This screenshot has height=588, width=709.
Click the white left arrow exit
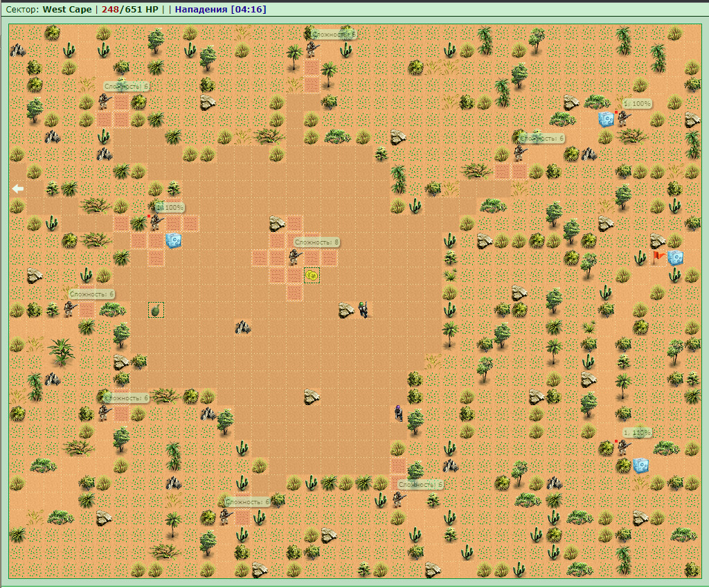[17, 188]
